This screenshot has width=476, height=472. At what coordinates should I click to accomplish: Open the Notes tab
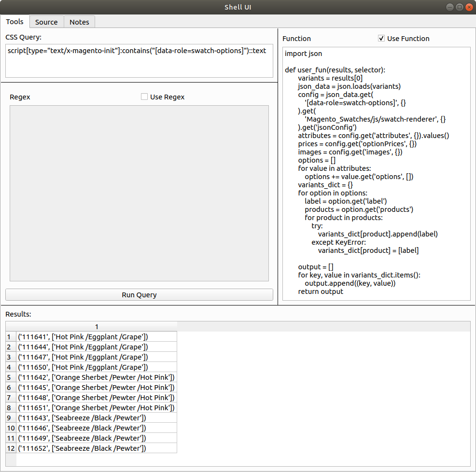[79, 22]
